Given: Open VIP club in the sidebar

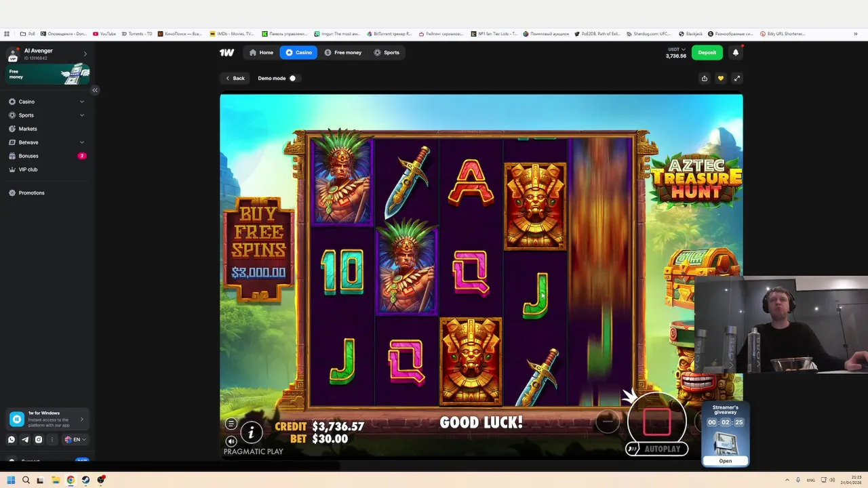Looking at the screenshot, I should pos(46,169).
